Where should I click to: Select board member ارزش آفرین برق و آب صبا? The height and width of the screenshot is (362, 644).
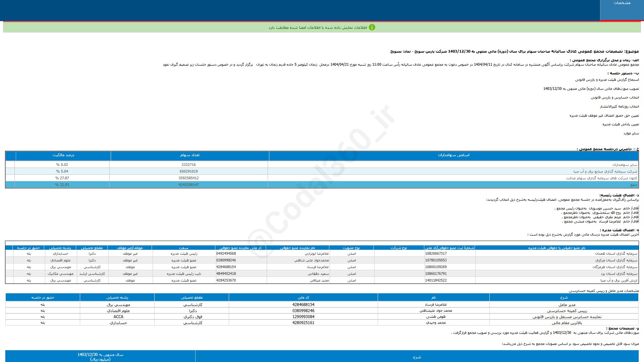pos(619,281)
